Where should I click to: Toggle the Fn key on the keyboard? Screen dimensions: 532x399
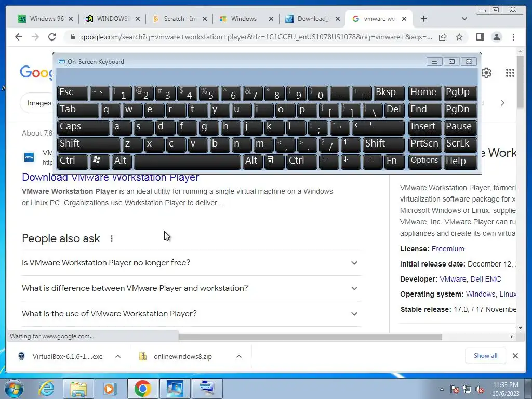394,162
